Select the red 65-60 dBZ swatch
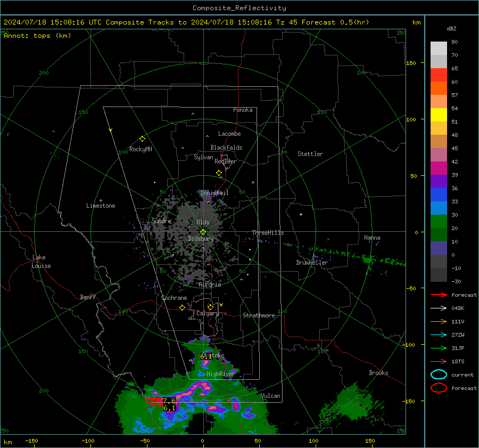The image size is (479, 448). point(439,75)
